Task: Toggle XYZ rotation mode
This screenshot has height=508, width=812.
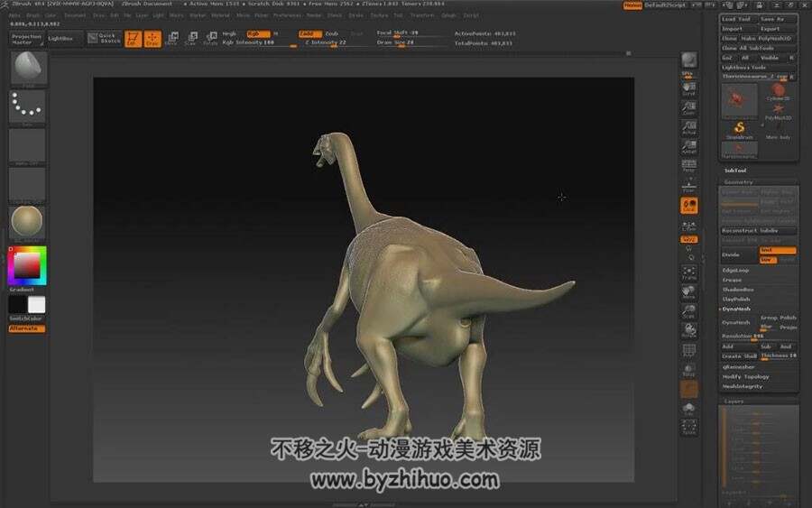Action: [688, 240]
